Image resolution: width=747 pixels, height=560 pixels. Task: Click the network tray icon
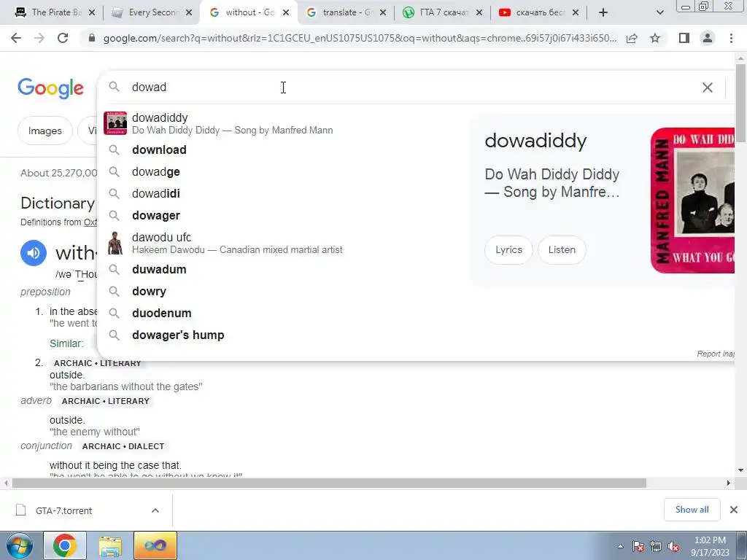(656, 547)
